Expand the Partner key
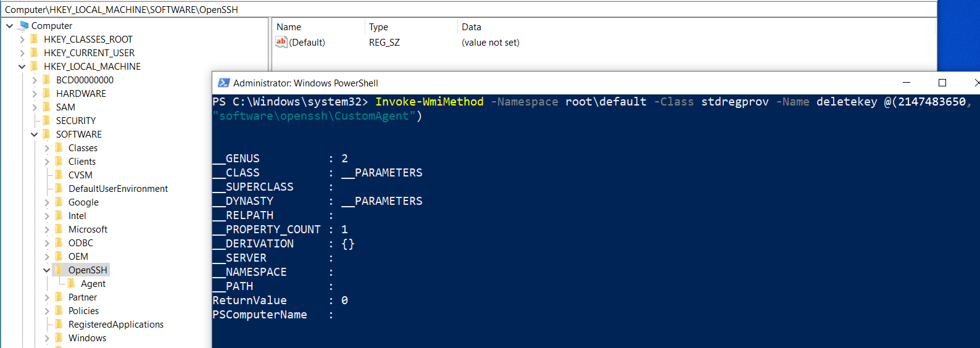Image resolution: width=980 pixels, height=348 pixels. pyautogui.click(x=47, y=297)
